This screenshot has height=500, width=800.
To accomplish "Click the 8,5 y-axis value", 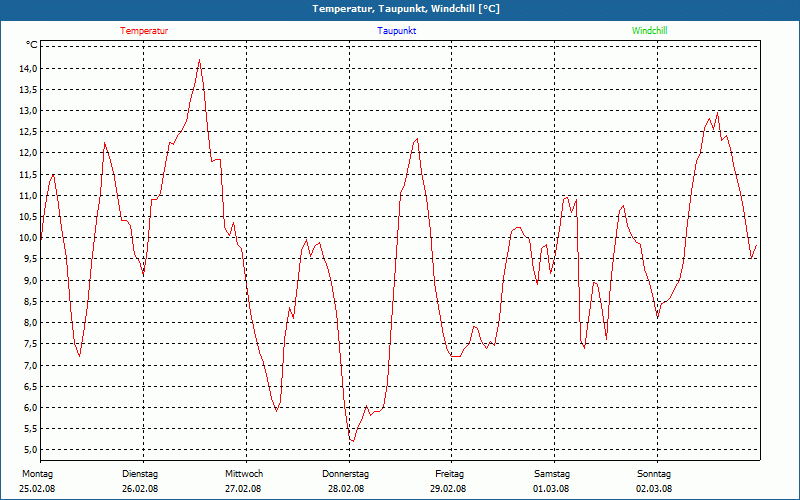I will [x=31, y=302].
